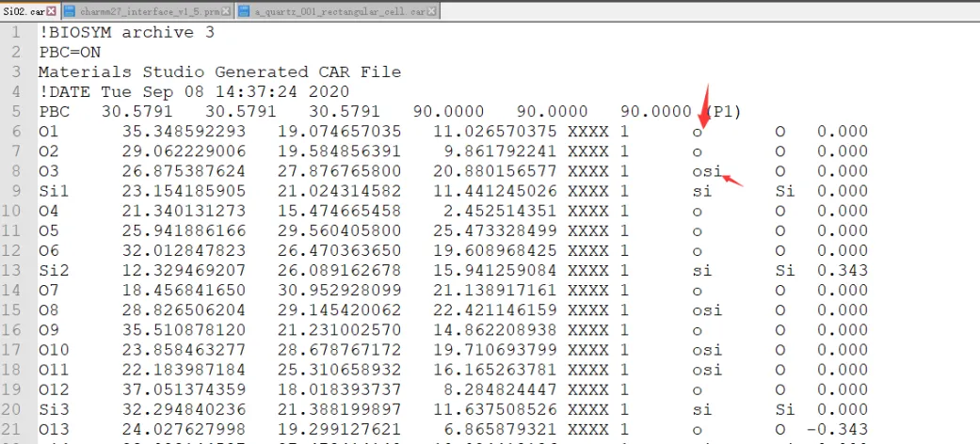
Task: Click line number 5 in the margin
Action: (x=16, y=112)
